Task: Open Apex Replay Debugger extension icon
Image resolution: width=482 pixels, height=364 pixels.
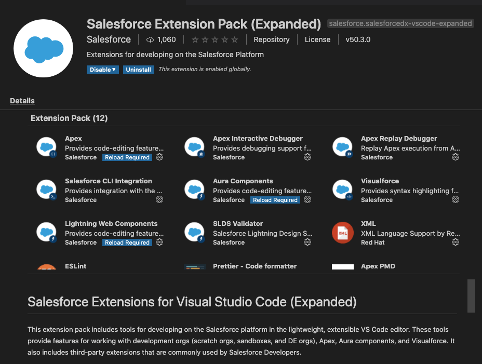Action: pyautogui.click(x=342, y=147)
